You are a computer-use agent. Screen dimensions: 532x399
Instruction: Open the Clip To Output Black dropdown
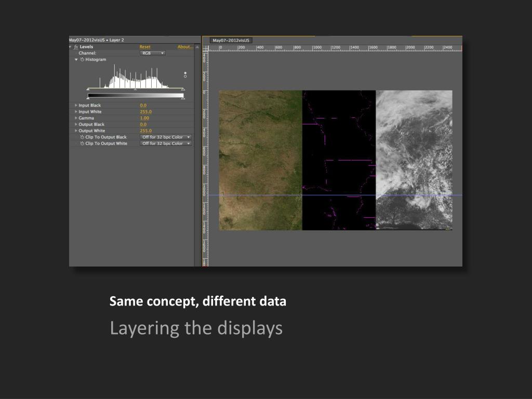(165, 137)
